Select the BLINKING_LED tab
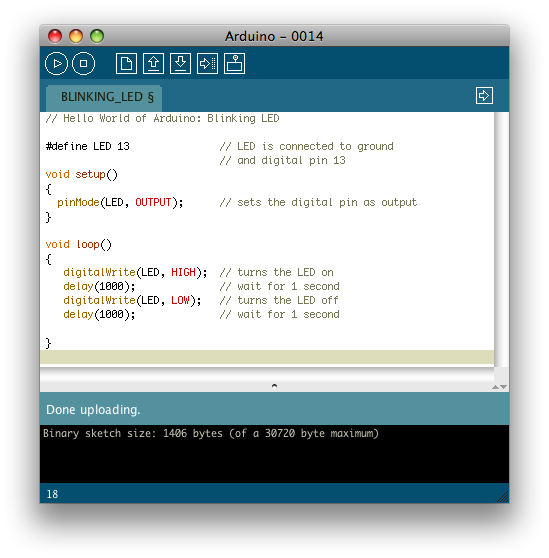Screen dimensions: 549x558 [x=104, y=97]
